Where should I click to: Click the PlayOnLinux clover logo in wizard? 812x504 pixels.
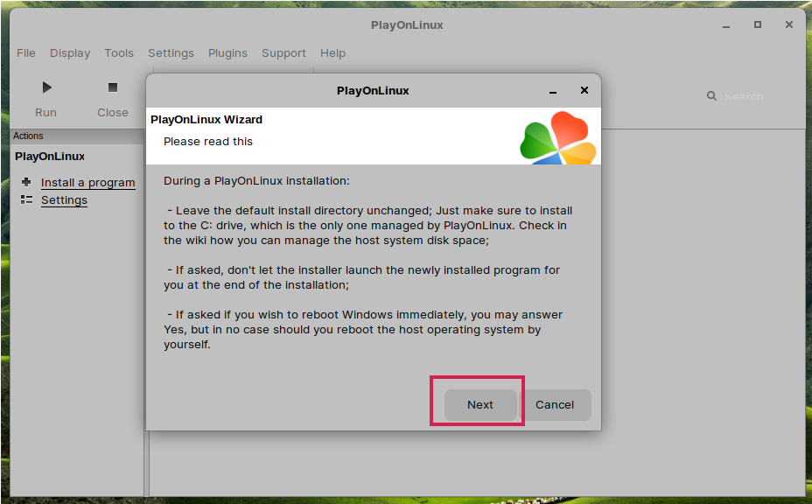point(558,137)
